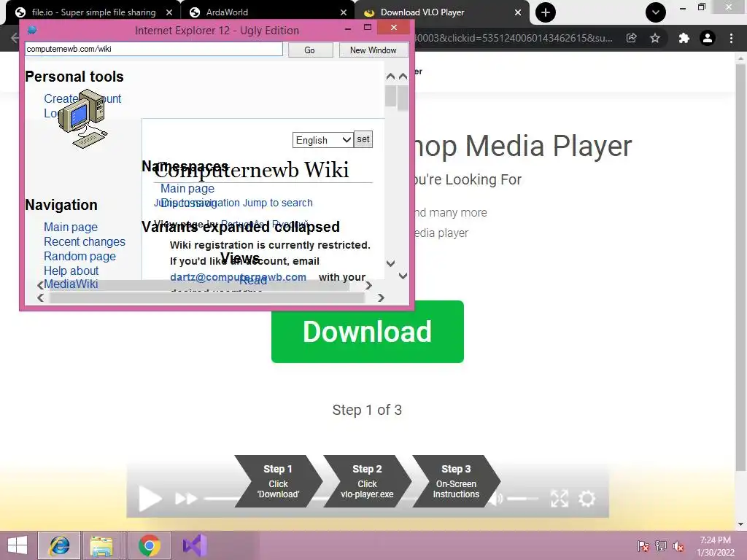The width and height of the screenshot is (747, 560).
Task: Click Step 3 On-Screen Instructions arrow
Action: [x=456, y=481]
